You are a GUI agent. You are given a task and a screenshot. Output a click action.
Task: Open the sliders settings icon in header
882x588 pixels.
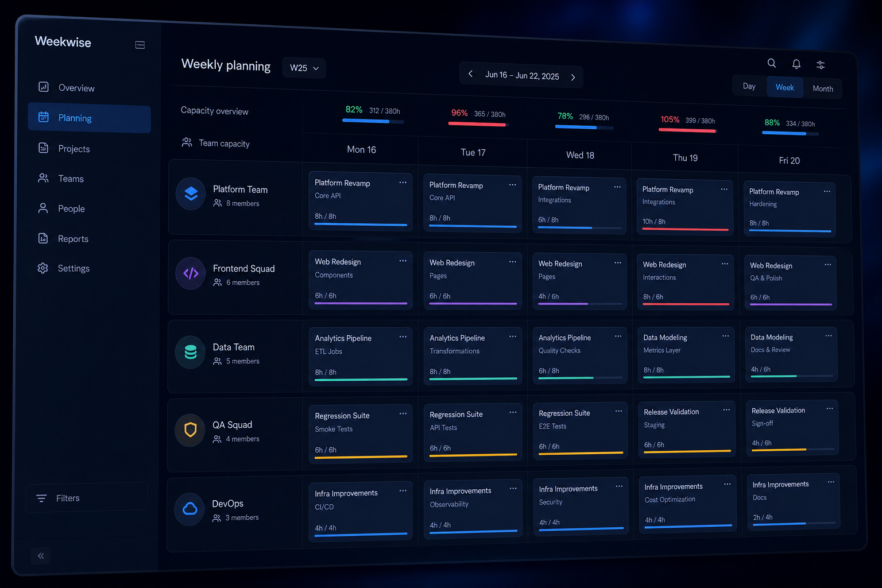(821, 65)
